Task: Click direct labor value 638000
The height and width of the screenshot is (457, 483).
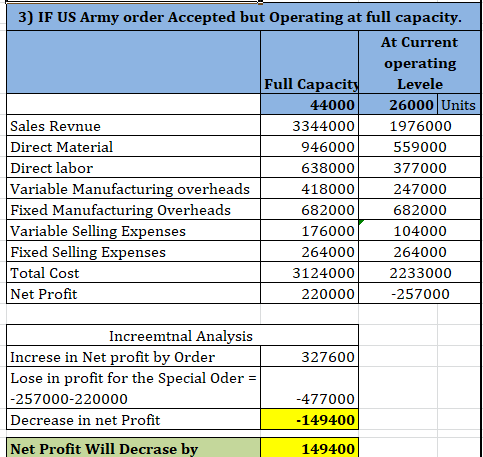Action: tap(310, 167)
